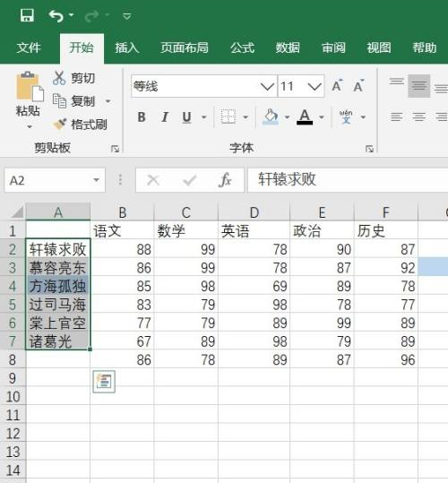Switch to the 开始 ribbon tab

coord(82,47)
